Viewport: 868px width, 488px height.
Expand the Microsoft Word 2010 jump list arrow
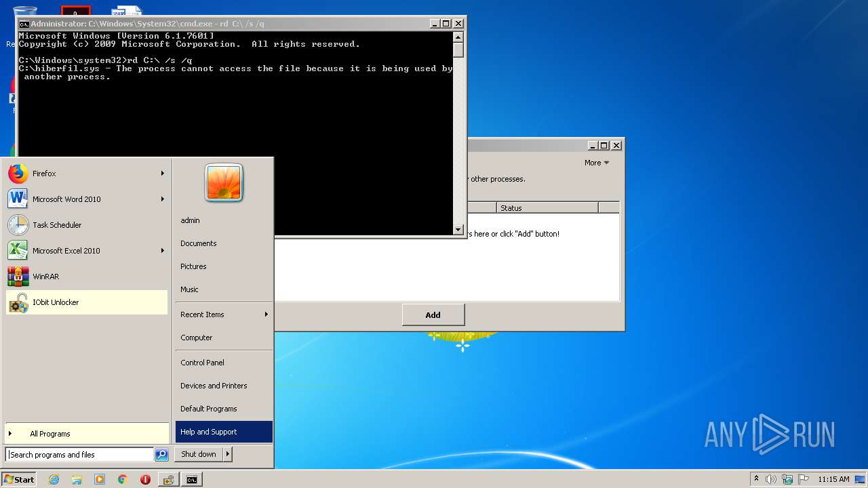click(x=163, y=199)
